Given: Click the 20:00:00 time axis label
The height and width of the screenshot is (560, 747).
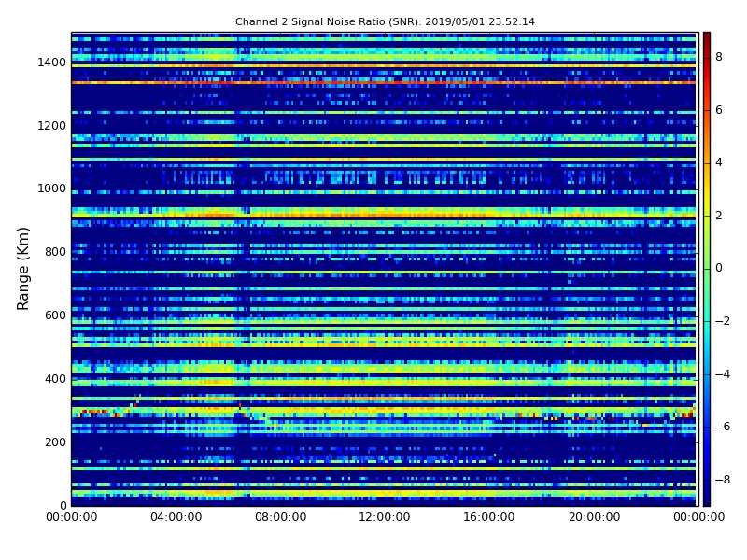Looking at the screenshot, I should [x=594, y=517].
